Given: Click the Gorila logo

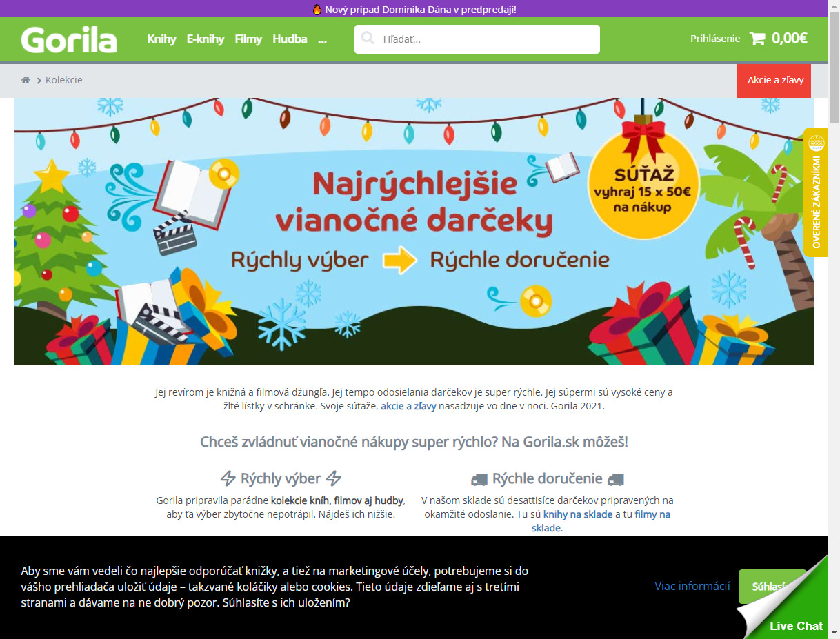Looking at the screenshot, I should tap(69, 39).
